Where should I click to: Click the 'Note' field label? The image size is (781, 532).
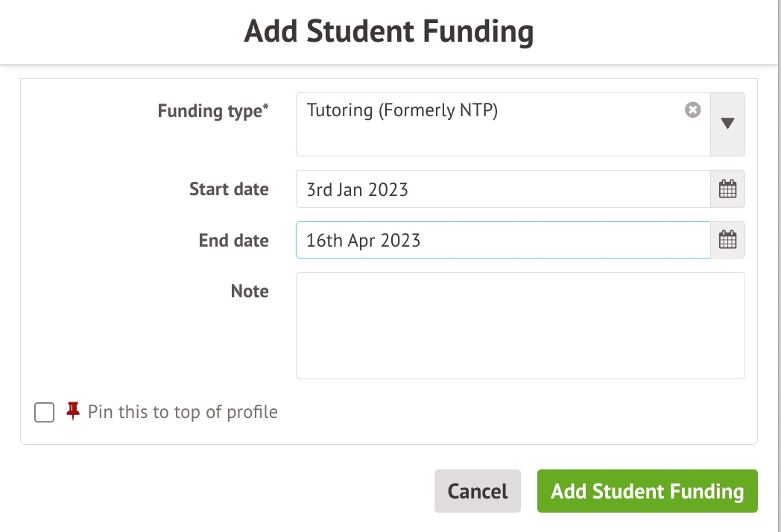click(x=250, y=291)
